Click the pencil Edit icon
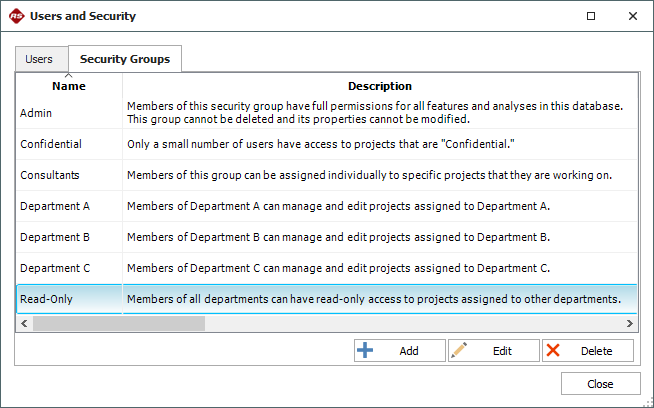654x408 pixels. [x=459, y=351]
